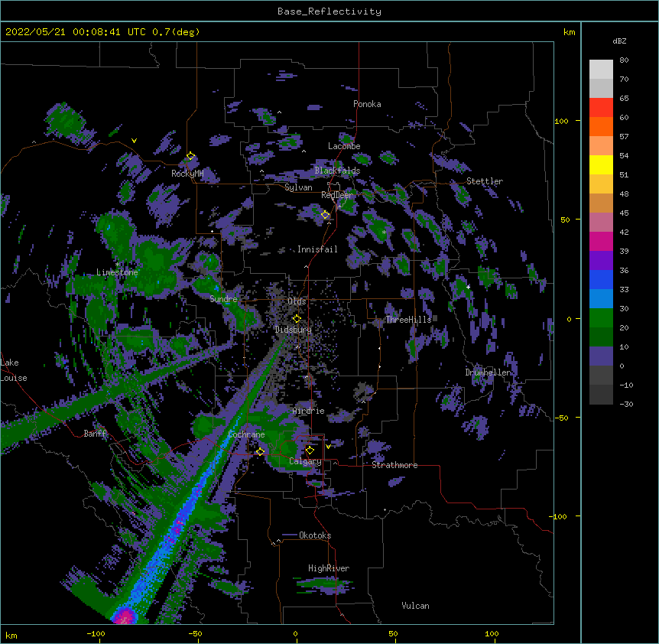The image size is (659, 644).
Task: Click the Cochrane town label
Action: coord(246,434)
